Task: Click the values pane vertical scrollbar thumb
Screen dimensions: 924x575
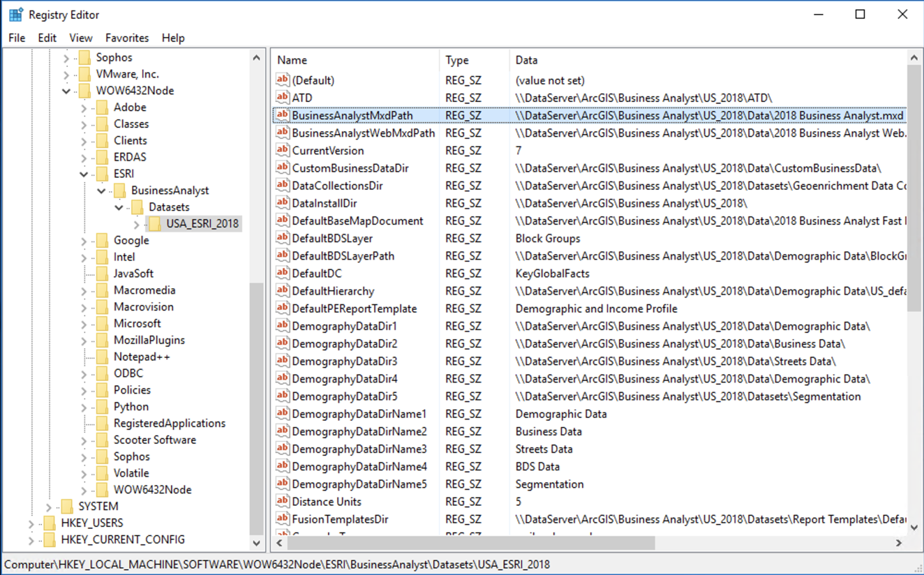Action: (914, 188)
